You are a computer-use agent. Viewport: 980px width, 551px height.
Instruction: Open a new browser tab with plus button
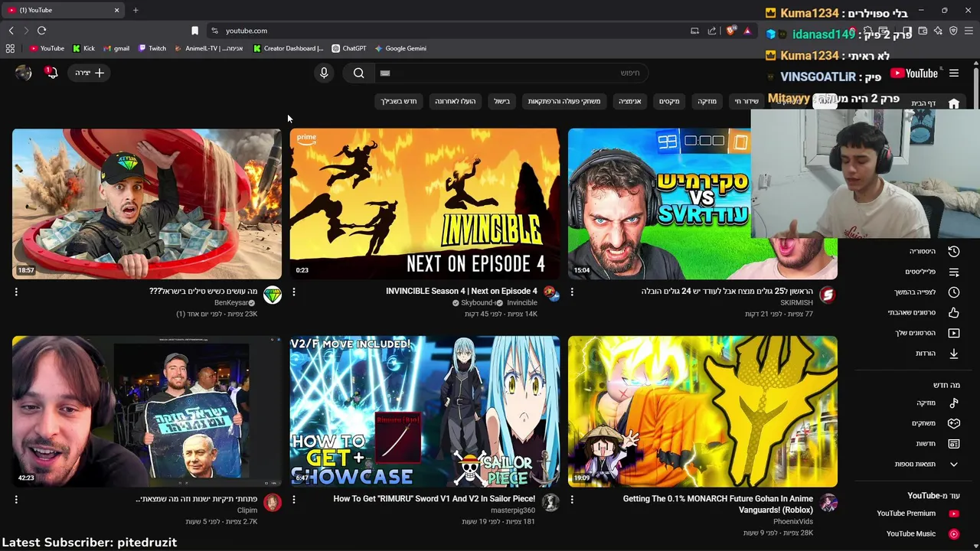136,10
